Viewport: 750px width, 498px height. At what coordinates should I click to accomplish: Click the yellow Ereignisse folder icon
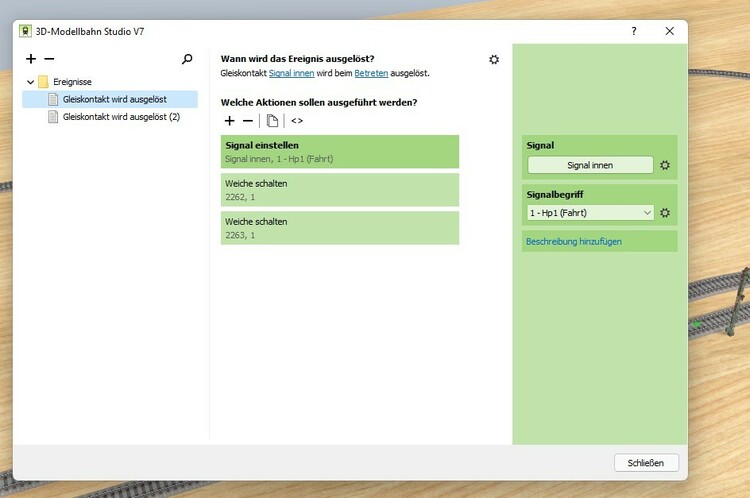(43, 82)
